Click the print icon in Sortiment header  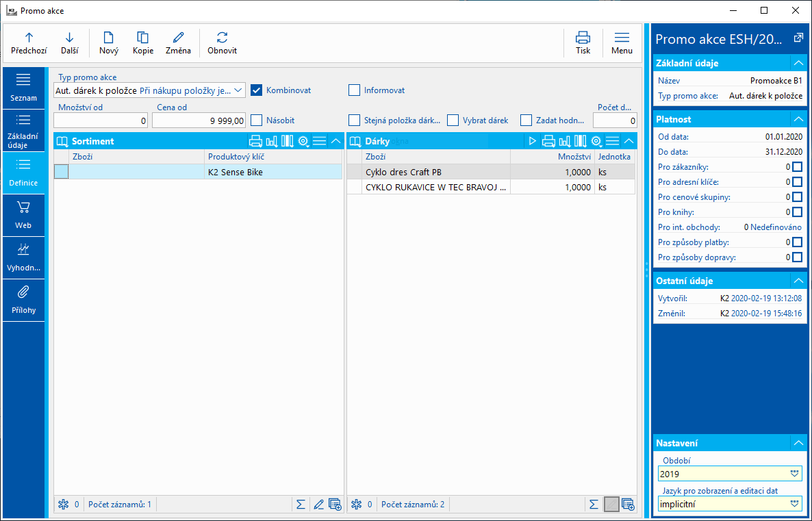click(x=256, y=141)
